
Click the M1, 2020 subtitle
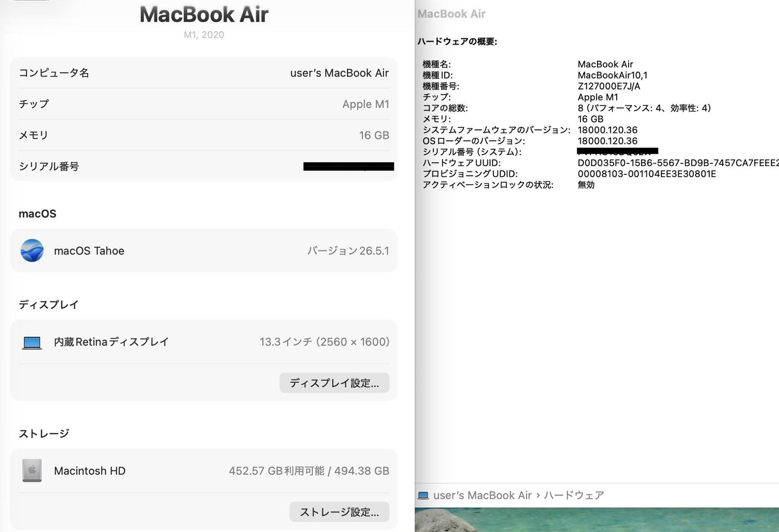204,34
